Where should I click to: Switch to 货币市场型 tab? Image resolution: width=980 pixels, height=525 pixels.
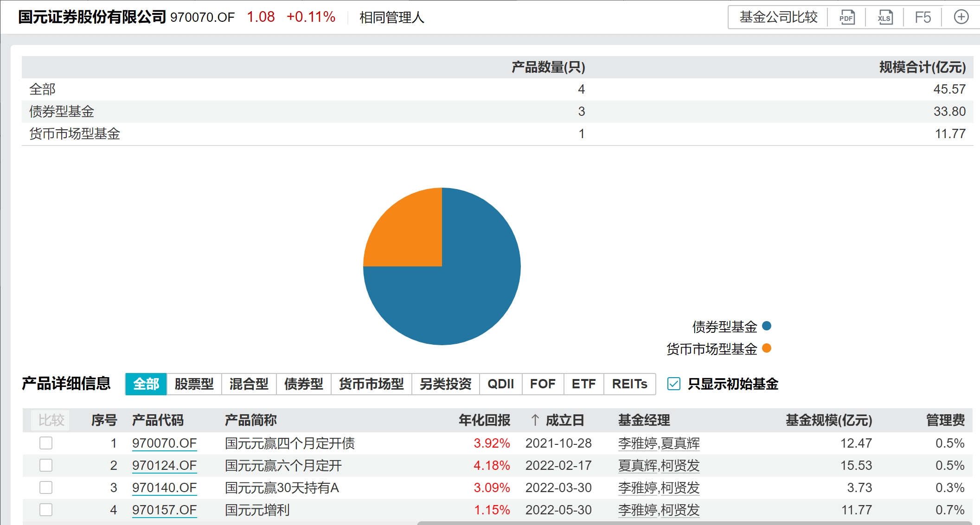(x=371, y=384)
